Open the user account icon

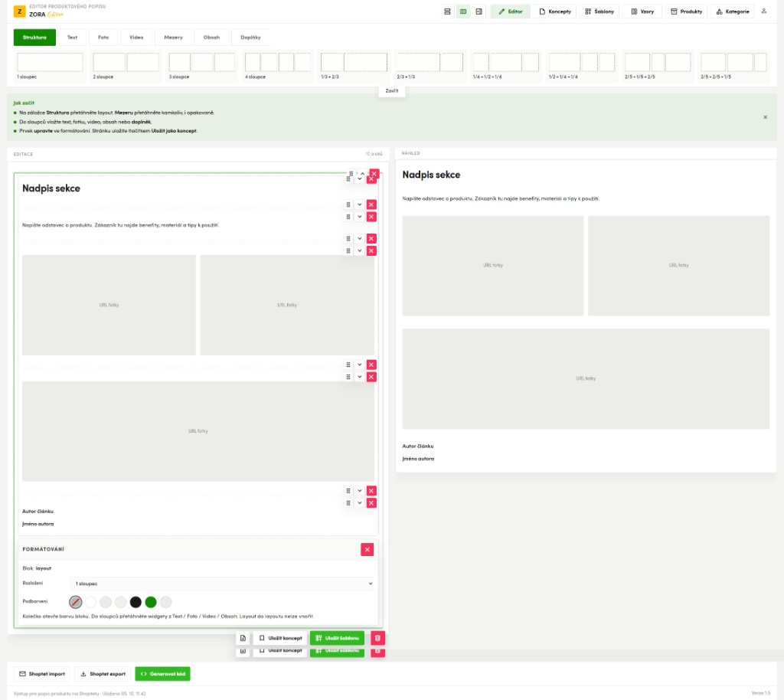click(763, 11)
